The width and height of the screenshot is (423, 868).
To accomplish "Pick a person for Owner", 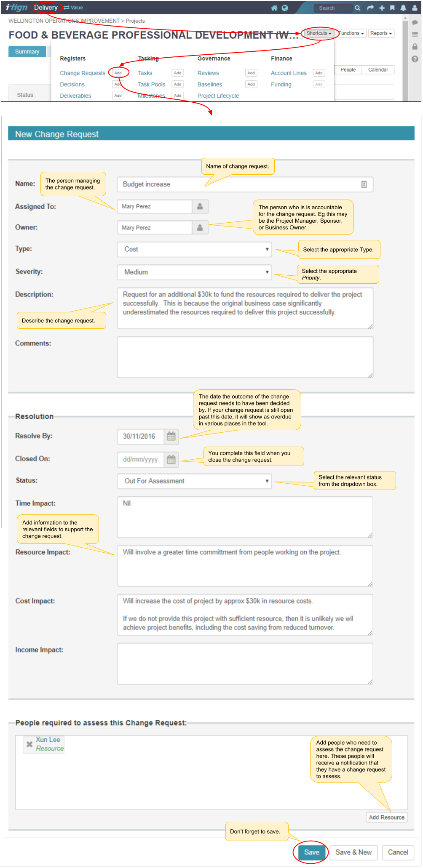I will point(200,228).
